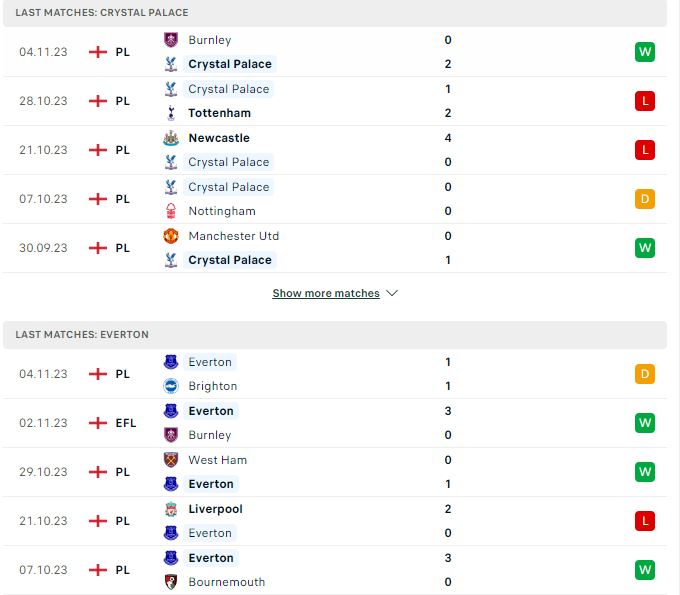Click the Liverpool club crest icon

[171, 509]
